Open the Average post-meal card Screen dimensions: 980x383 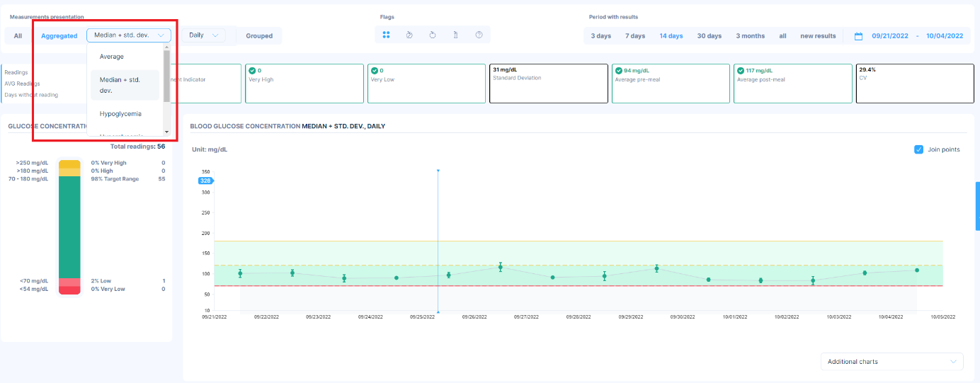792,84
